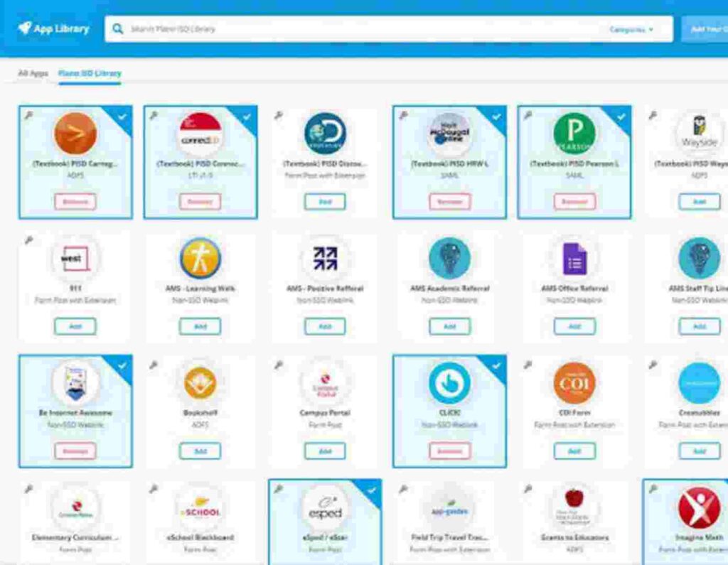Click the search magnifier icon

[x=118, y=29]
